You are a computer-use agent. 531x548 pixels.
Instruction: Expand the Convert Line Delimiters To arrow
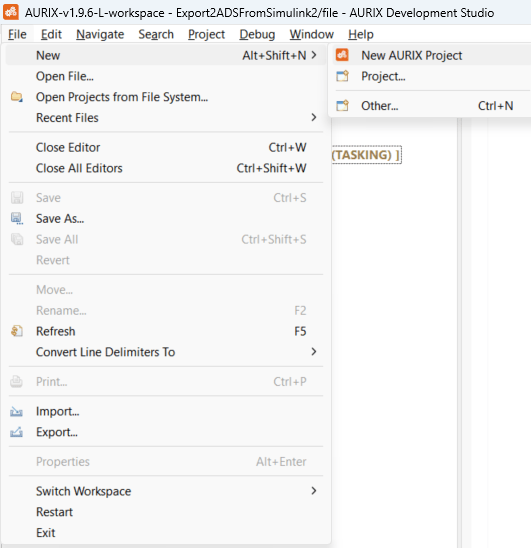tap(314, 352)
